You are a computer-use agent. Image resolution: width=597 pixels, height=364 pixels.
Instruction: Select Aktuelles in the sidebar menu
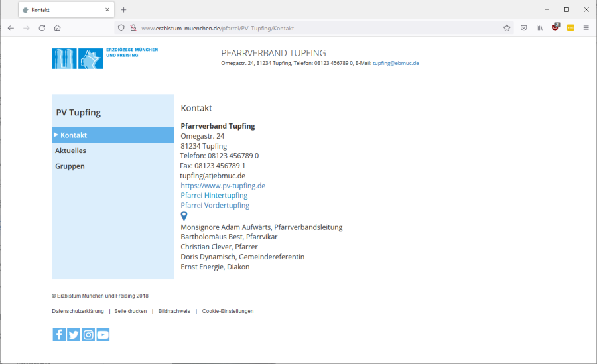click(x=70, y=151)
